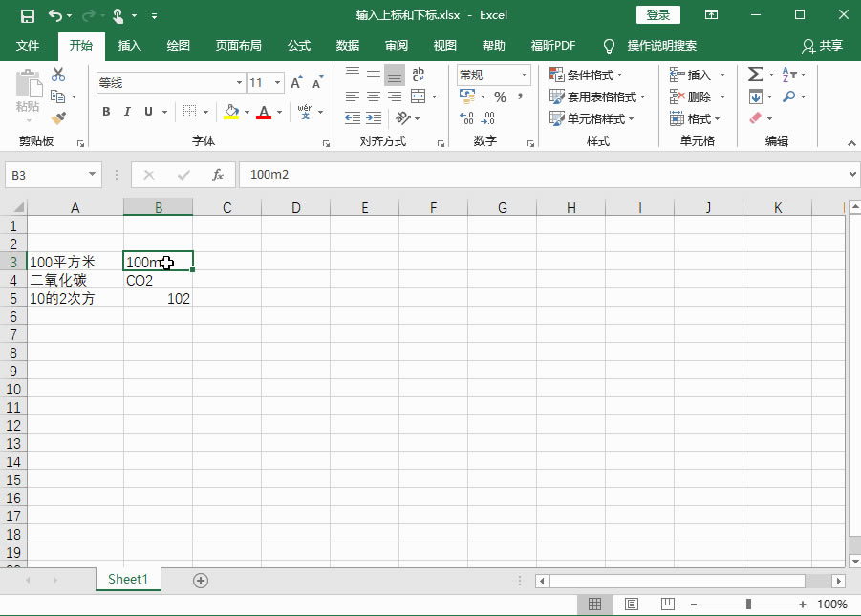Switch to the 页面布局 ribbon tab

click(238, 46)
